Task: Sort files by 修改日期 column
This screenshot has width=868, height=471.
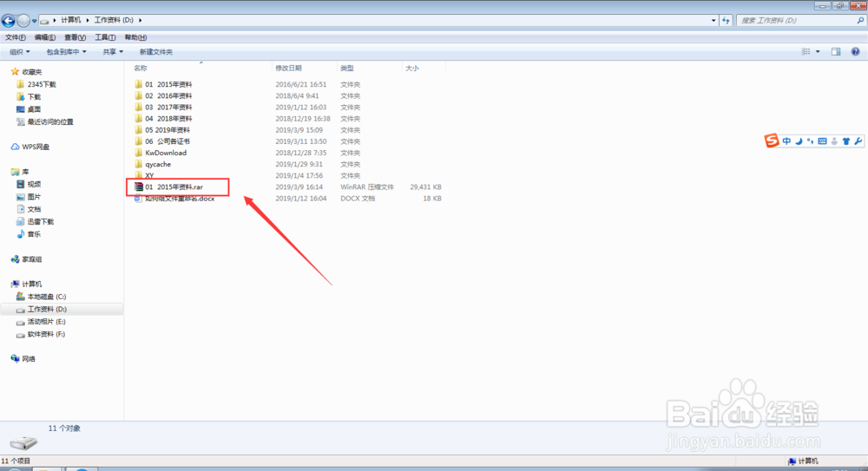Action: (288, 68)
